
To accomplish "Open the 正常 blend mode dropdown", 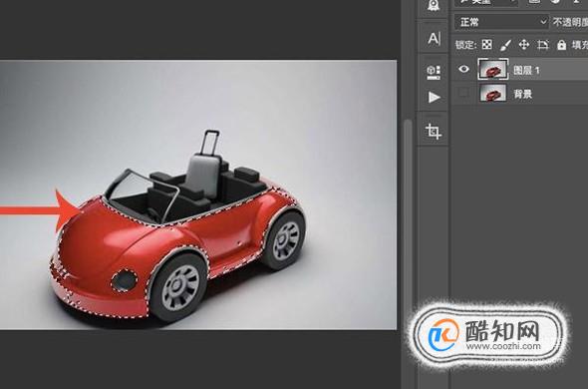I will 502,22.
